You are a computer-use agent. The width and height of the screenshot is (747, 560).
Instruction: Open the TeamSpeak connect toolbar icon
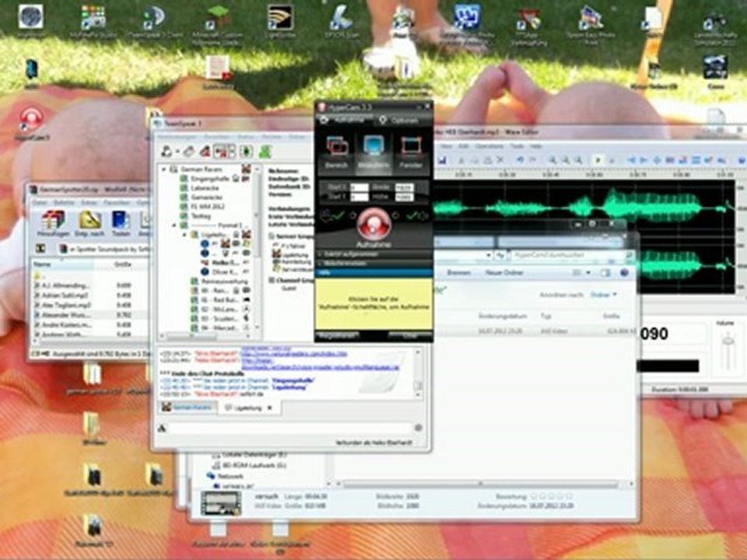pos(167,152)
